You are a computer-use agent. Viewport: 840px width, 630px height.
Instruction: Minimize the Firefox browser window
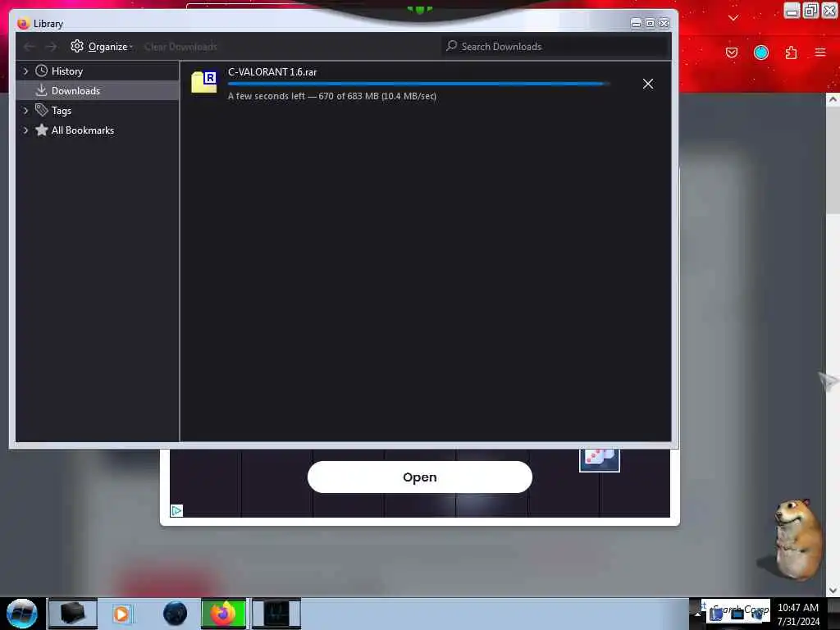tap(792, 10)
